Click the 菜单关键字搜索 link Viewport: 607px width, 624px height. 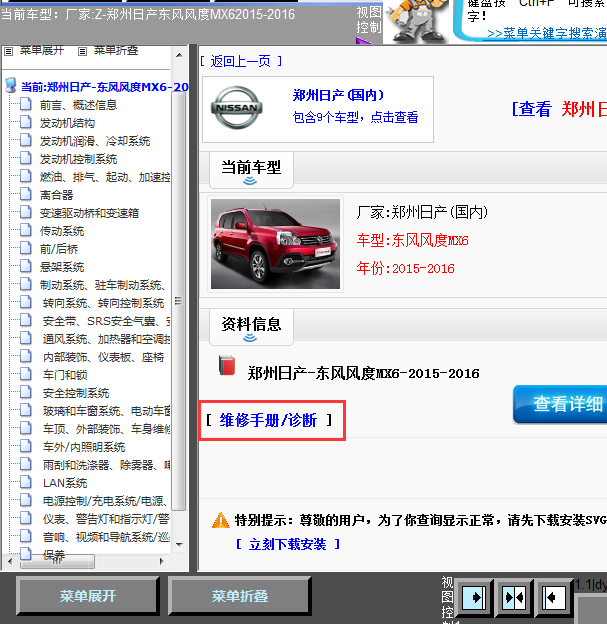546,33
